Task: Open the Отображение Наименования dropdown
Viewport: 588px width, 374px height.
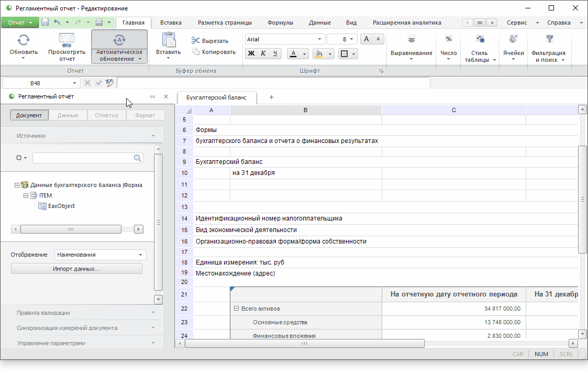Action: 100,255
